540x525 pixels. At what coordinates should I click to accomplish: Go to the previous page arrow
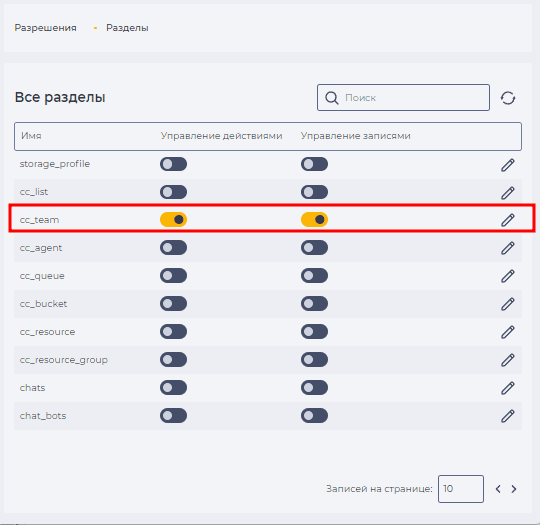point(498,489)
